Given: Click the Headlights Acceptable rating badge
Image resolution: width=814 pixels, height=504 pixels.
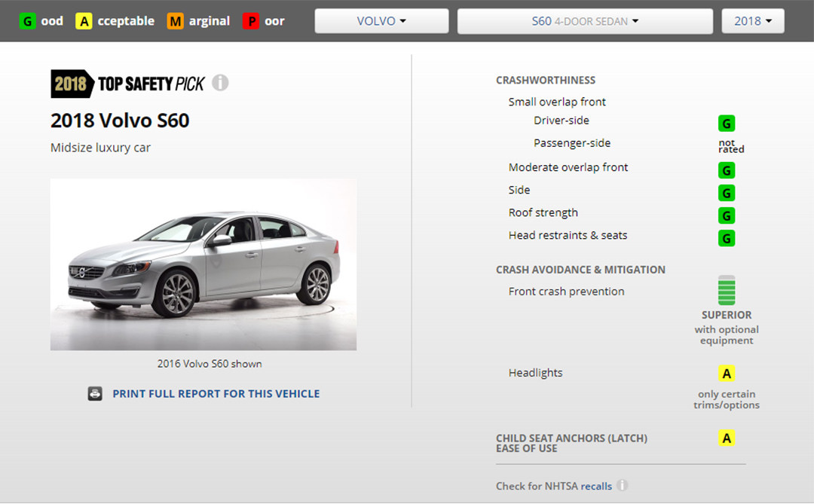Looking at the screenshot, I should tap(727, 374).
